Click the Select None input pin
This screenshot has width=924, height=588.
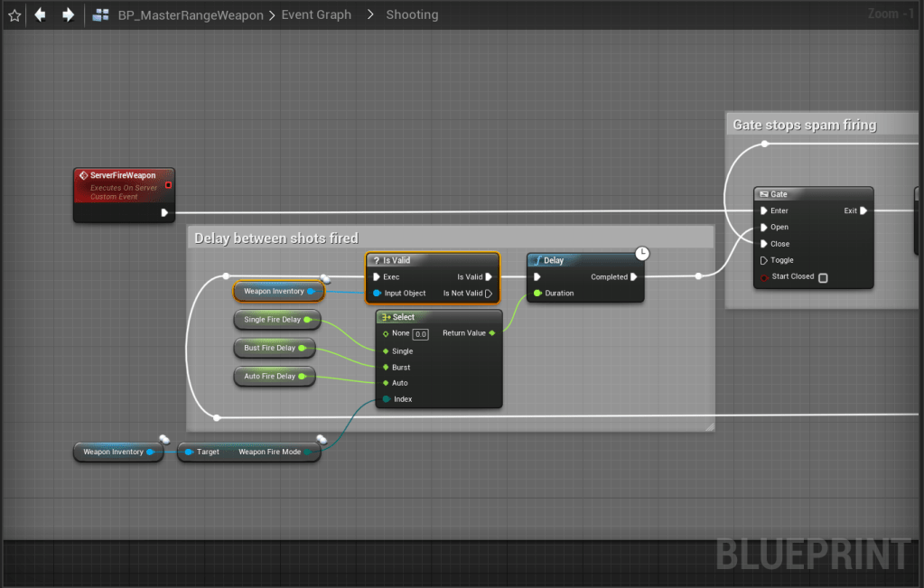tap(386, 334)
